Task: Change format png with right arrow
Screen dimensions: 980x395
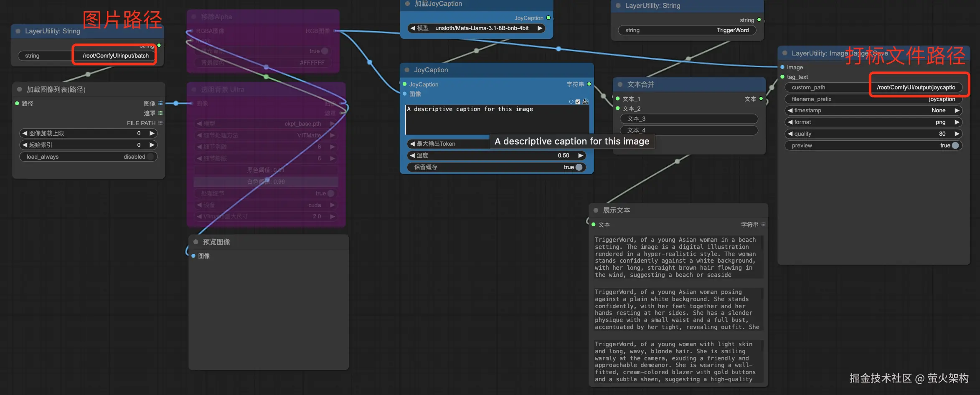Action: (x=957, y=122)
